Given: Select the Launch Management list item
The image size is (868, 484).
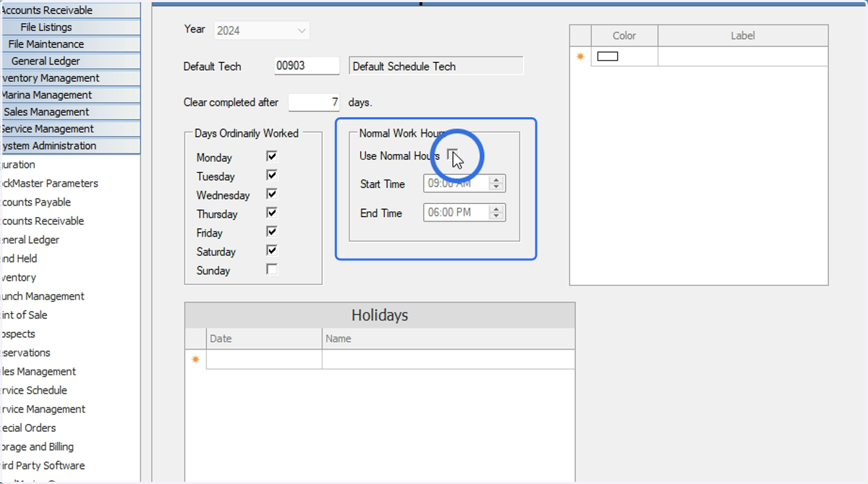Looking at the screenshot, I should [x=42, y=296].
